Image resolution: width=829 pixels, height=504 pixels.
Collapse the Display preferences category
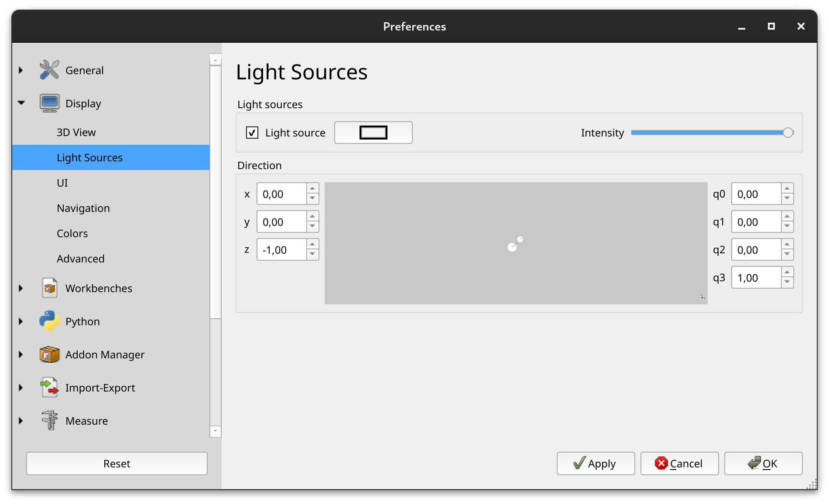click(21, 103)
